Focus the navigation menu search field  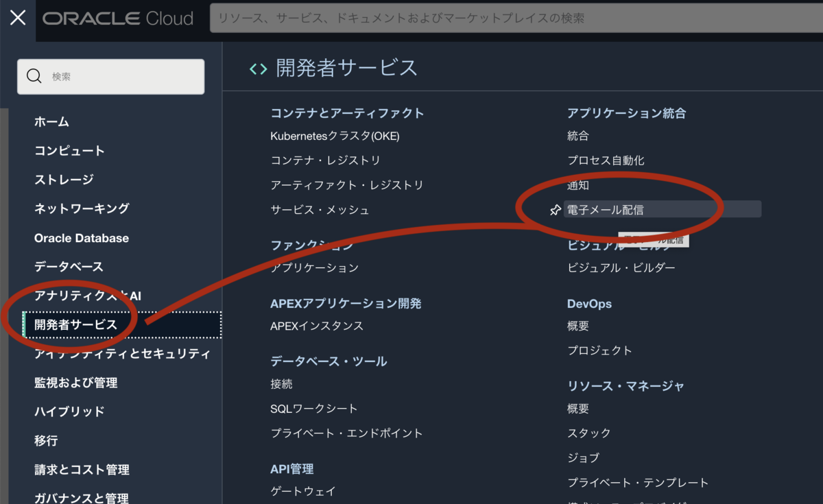coord(110,76)
